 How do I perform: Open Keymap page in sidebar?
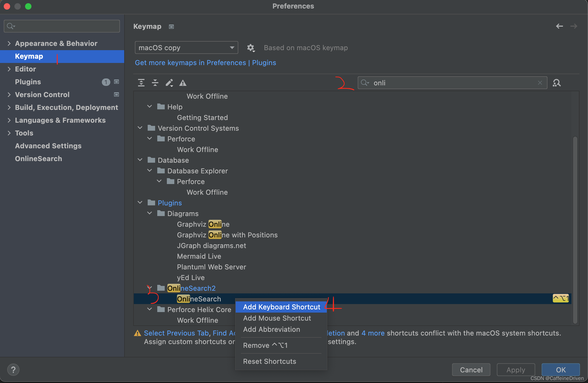[62, 56]
